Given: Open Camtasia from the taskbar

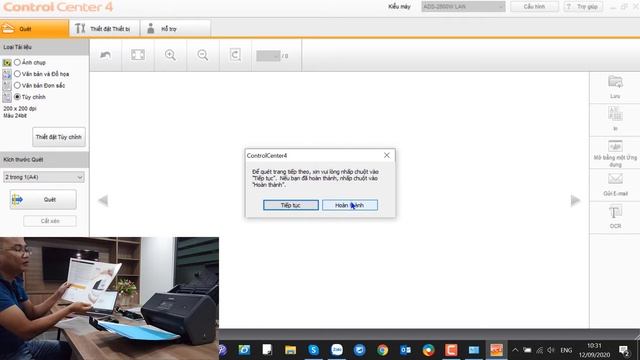Looking at the screenshot, I should click(x=451, y=350).
